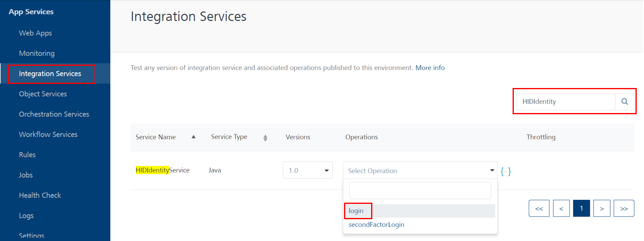Go to first page with << button
This screenshot has height=241, width=644.
539,208
